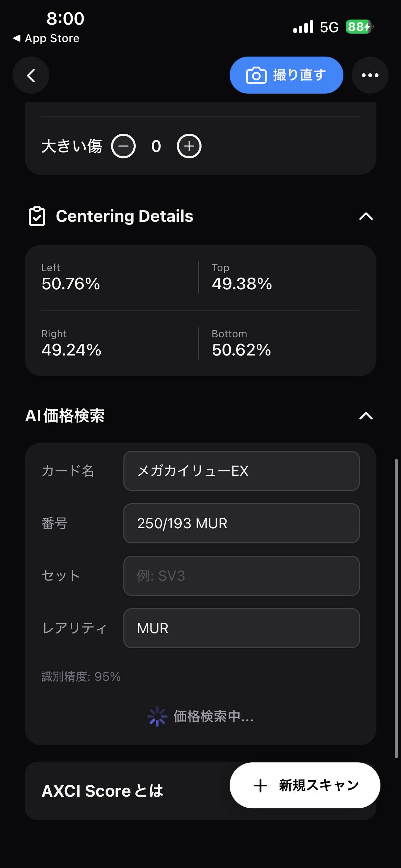Open the three-dot more options menu
The image size is (401, 868).
pos(370,75)
